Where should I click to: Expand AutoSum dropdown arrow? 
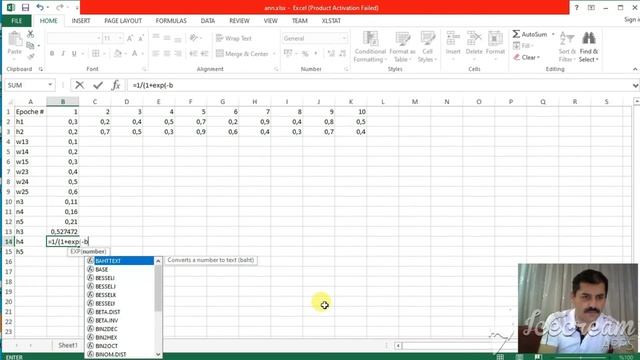pyautogui.click(x=553, y=34)
